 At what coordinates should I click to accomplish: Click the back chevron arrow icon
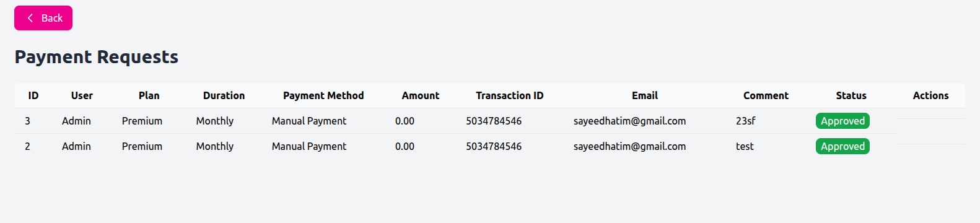[x=30, y=18]
